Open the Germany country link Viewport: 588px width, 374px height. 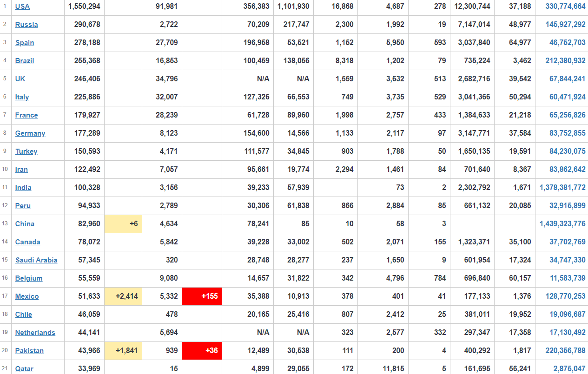tap(30, 133)
